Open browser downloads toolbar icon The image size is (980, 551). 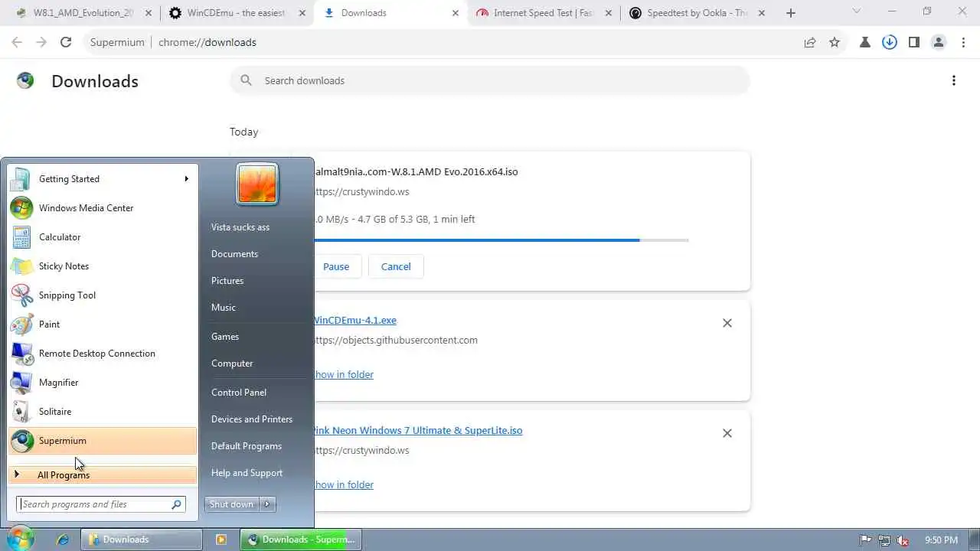(890, 42)
